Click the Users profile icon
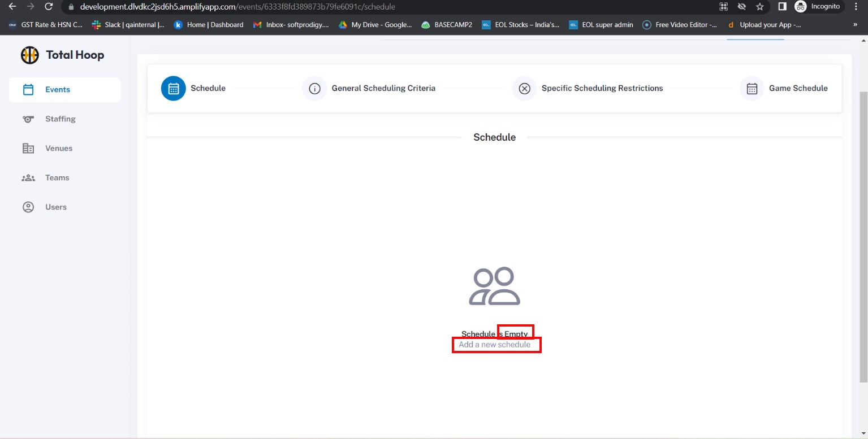Image resolution: width=868 pixels, height=439 pixels. [x=28, y=207]
